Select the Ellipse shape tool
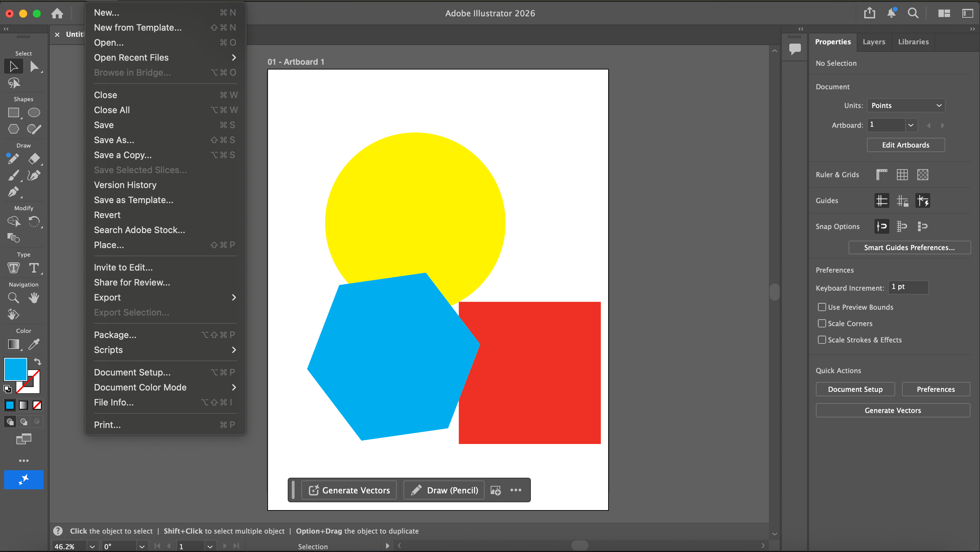The image size is (980, 552). coord(34,113)
